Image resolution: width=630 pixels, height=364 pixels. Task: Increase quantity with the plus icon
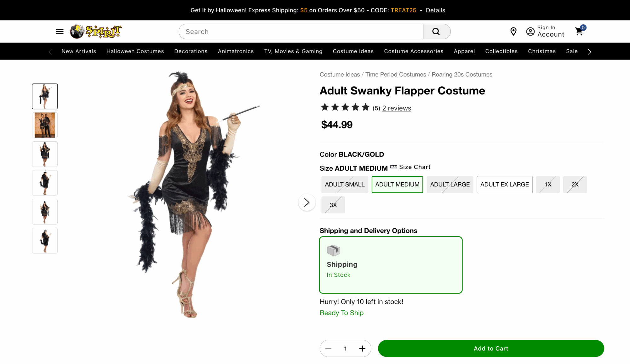point(362,349)
